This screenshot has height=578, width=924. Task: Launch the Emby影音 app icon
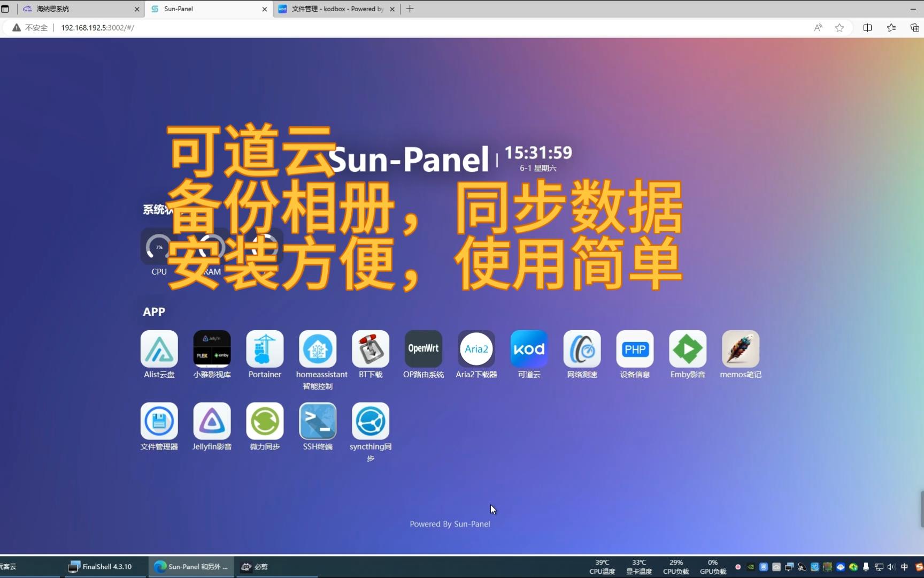pos(688,349)
